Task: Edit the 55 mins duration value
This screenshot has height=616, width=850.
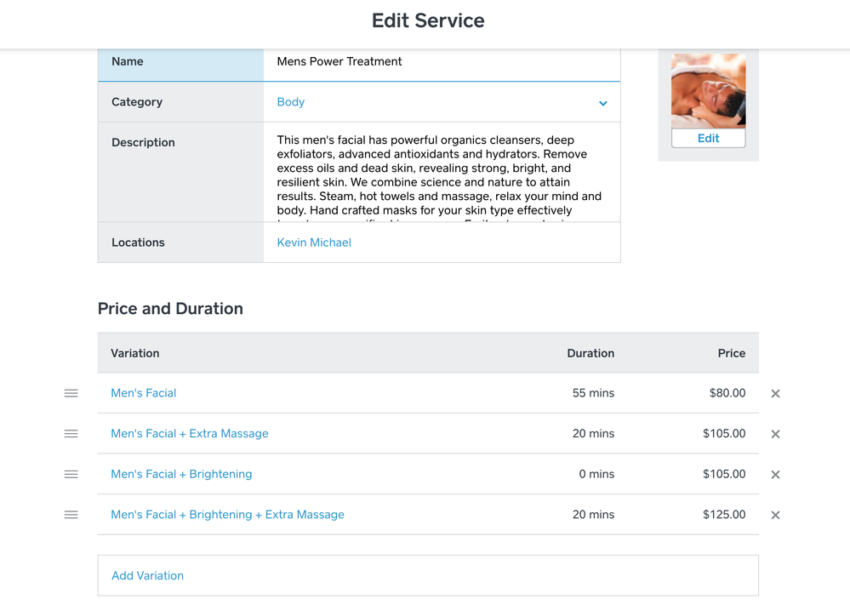Action: tap(593, 393)
